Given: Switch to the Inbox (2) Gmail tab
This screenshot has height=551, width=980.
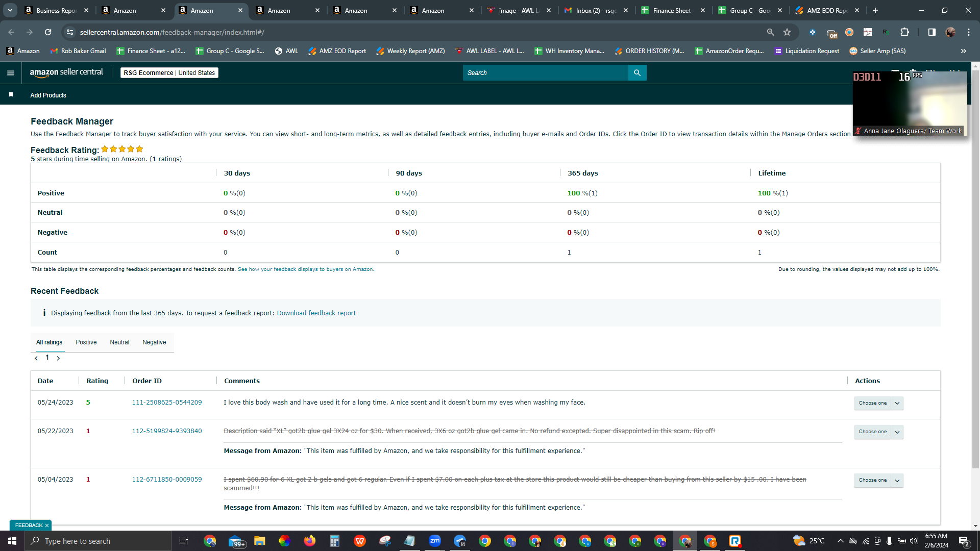Looking at the screenshot, I should [596, 10].
